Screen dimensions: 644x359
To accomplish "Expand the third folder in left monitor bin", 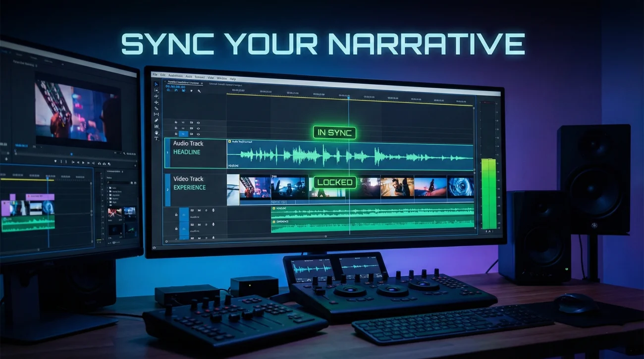I will coord(107,195).
